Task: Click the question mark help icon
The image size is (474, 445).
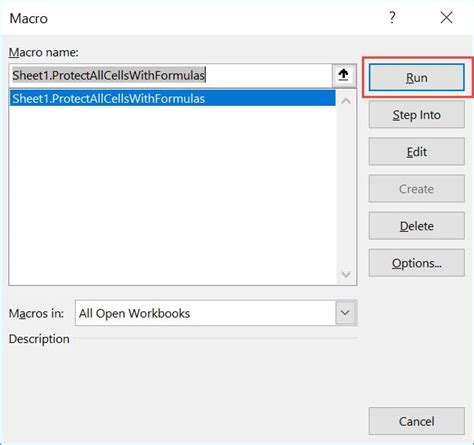Action: (x=392, y=18)
